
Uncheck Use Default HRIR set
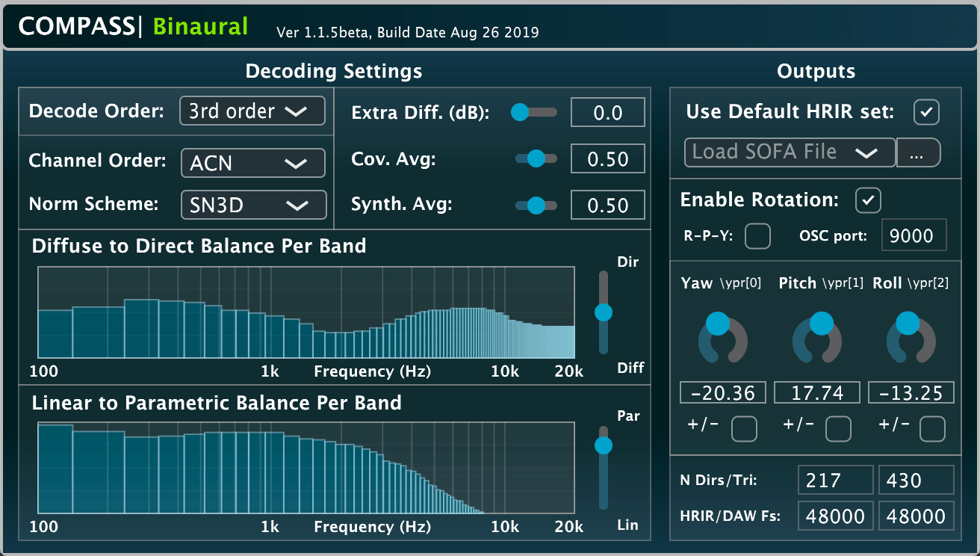point(926,112)
